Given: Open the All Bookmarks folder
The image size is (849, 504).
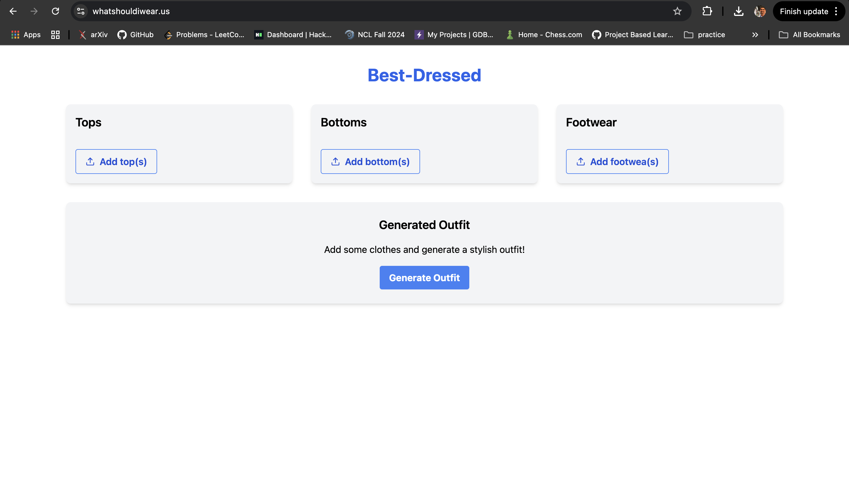Looking at the screenshot, I should [809, 35].
